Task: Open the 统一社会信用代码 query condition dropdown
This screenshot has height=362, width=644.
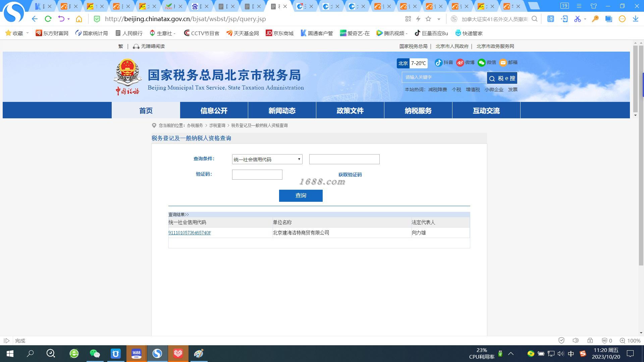Action: pos(267,159)
